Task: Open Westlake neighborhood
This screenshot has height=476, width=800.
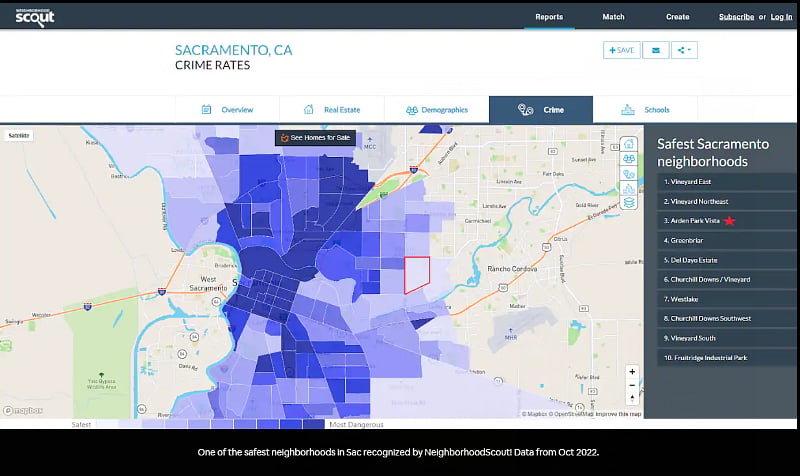Action: point(727,299)
